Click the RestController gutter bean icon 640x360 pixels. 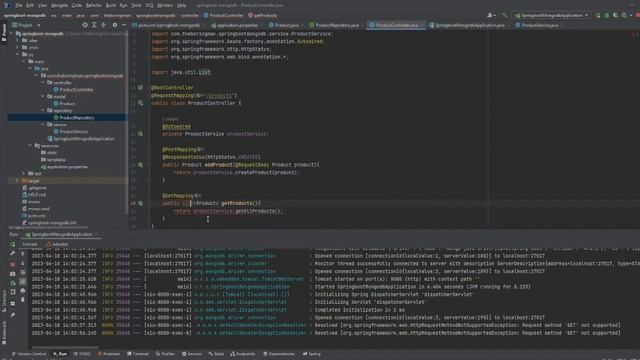tap(140, 88)
